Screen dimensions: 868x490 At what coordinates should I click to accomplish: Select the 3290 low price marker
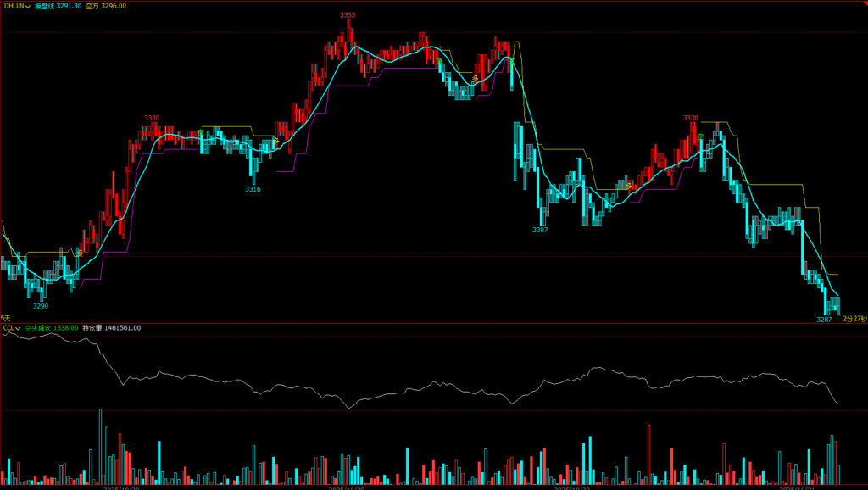click(x=41, y=305)
